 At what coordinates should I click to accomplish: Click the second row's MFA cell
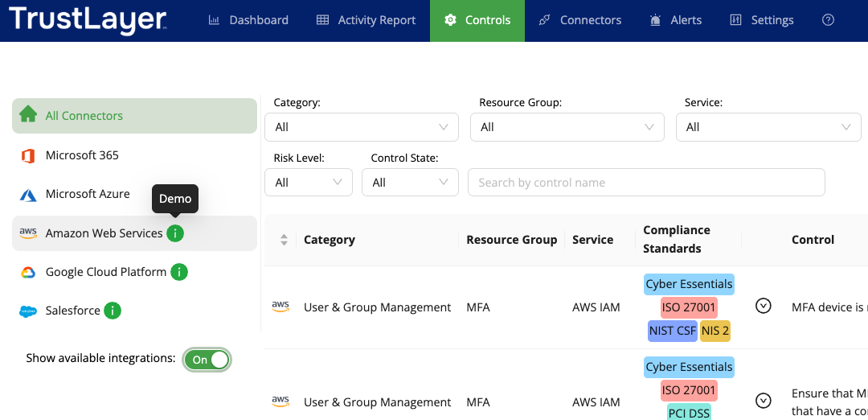478,401
